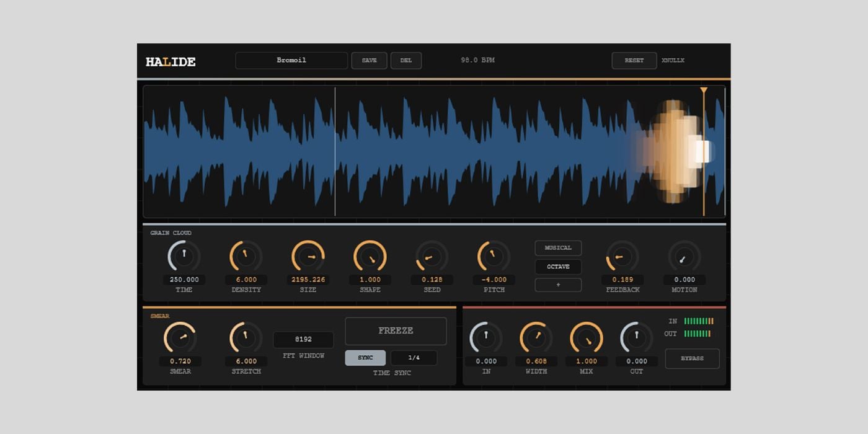Click the XNULLX label
The width and height of the screenshot is (868, 434).
(673, 60)
